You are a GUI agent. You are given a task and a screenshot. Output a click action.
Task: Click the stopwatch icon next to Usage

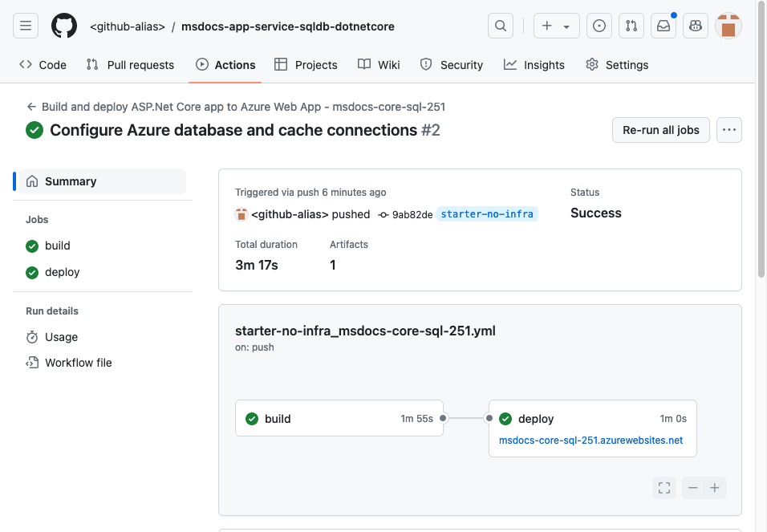coord(32,337)
